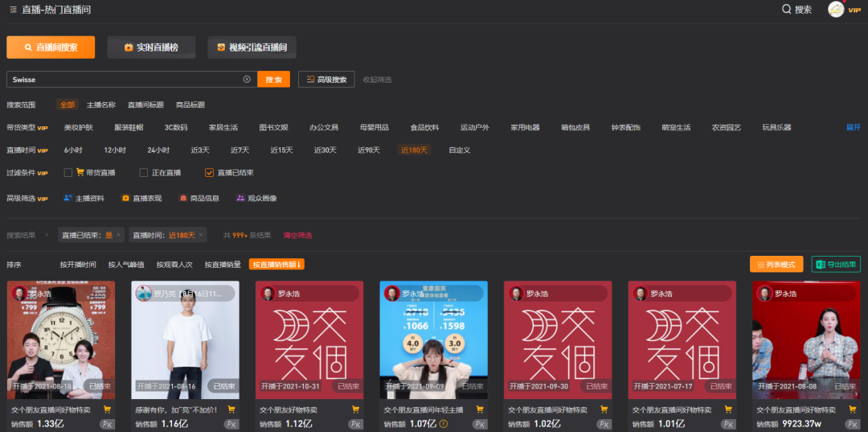Sort by 按观看人次
Screen dimensions: 868x432
coord(174,265)
